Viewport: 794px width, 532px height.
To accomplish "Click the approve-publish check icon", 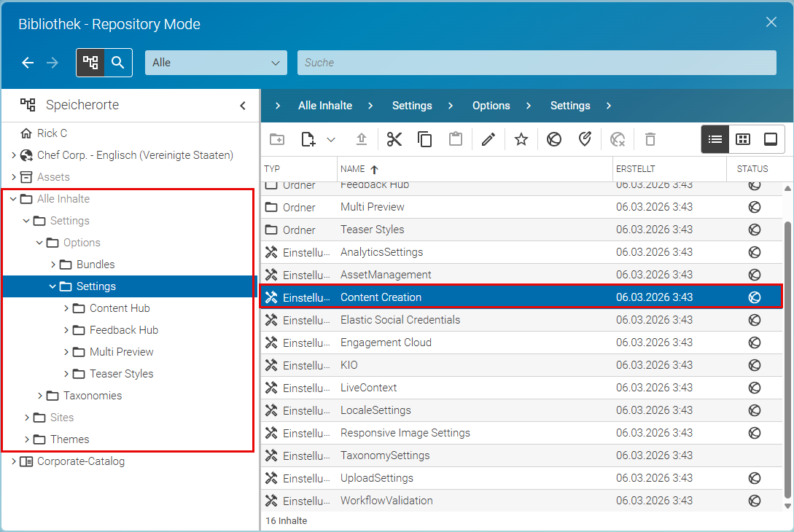I will (x=585, y=139).
